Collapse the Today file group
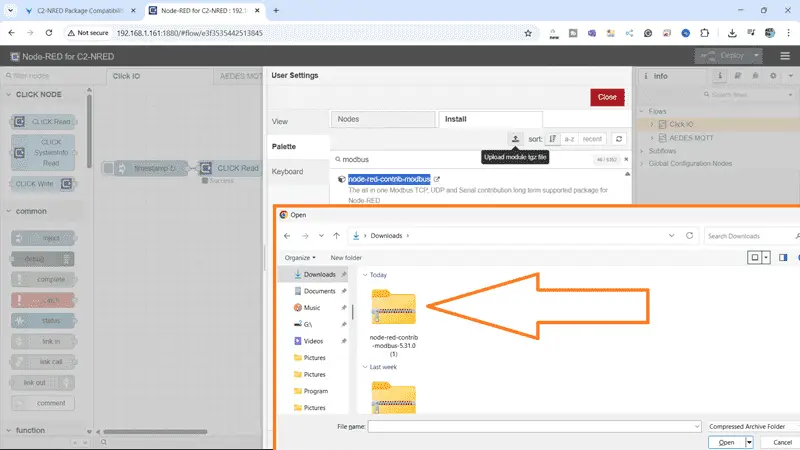 click(365, 275)
